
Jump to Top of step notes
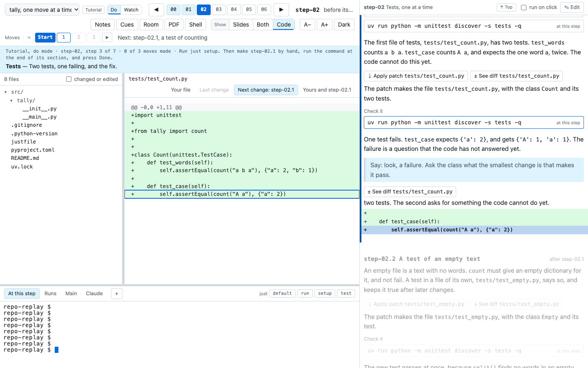click(506, 7)
